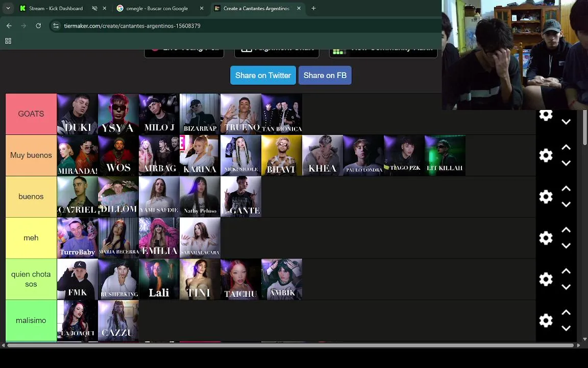Viewport: 588px width, 368px height.
Task: Go forward in browser history
Action: tap(23, 26)
